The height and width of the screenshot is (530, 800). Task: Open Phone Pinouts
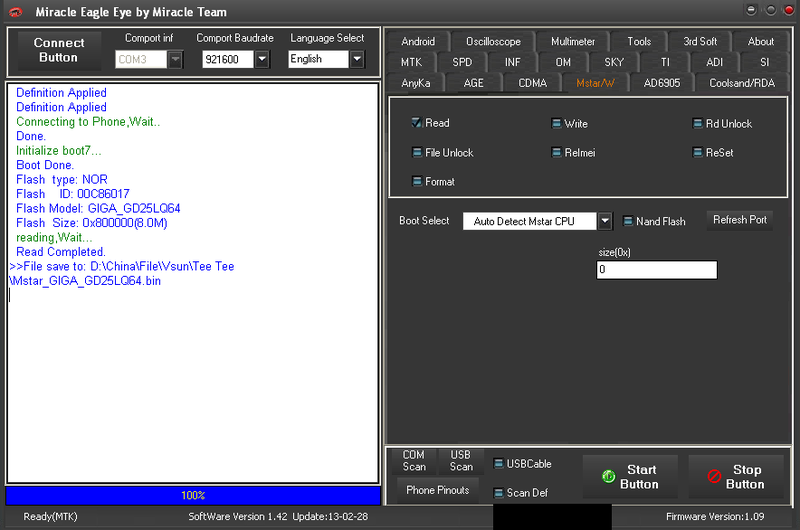(438, 490)
